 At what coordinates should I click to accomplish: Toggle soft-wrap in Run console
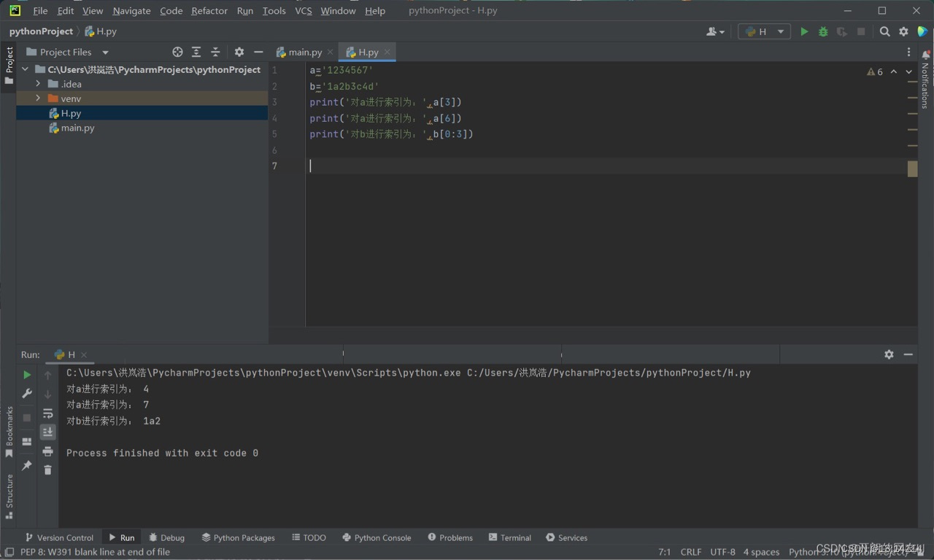47,413
